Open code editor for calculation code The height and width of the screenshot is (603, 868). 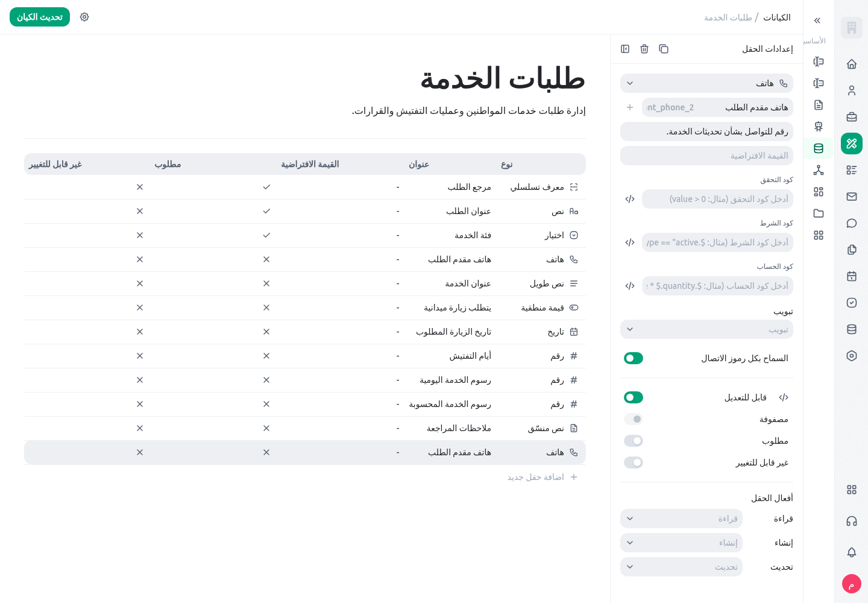coord(630,286)
